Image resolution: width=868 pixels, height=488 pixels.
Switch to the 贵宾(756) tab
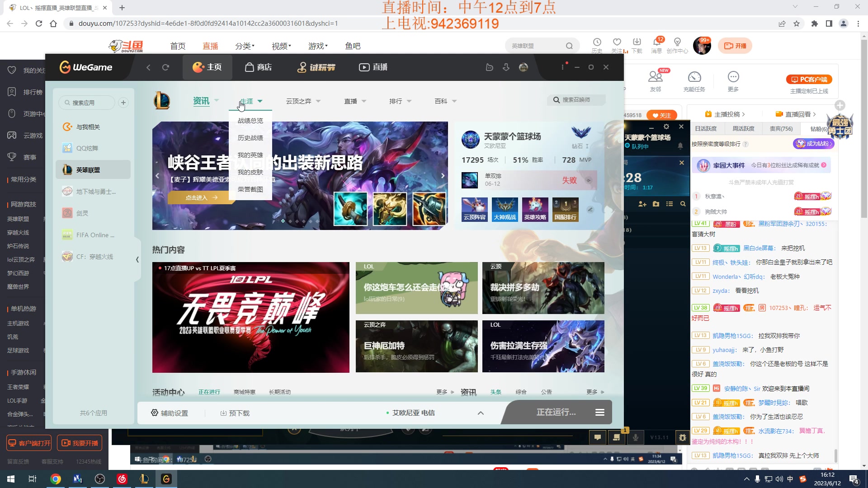pyautogui.click(x=781, y=128)
